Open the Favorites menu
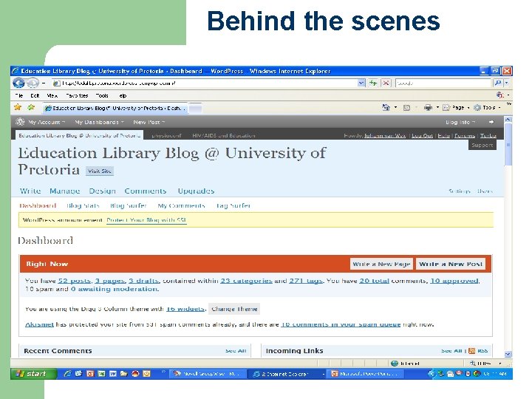Screen dimensions: 532x399 click(77, 95)
